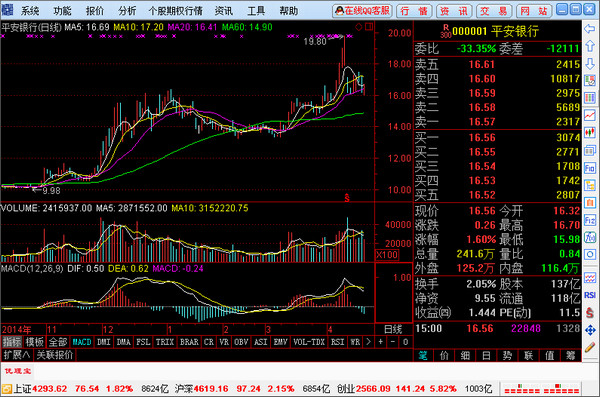Open the 日线 period selector
Screen dimensions: 600x397
(x=393, y=329)
